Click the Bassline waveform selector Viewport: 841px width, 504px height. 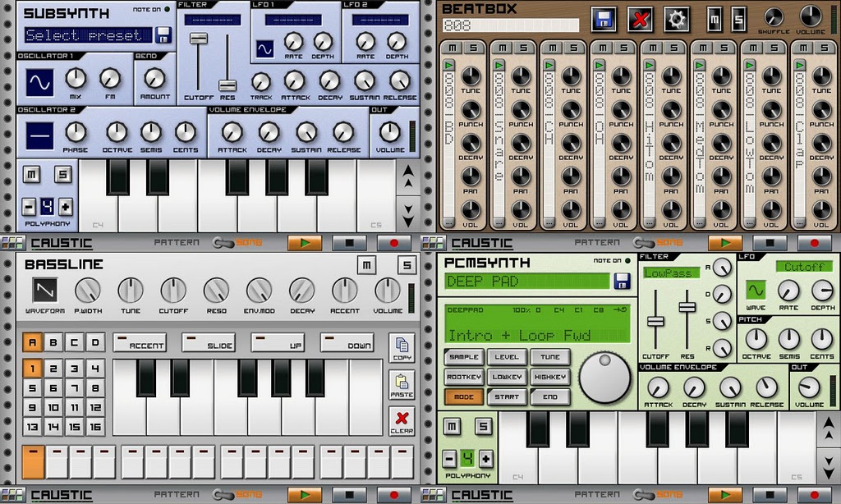tap(45, 291)
